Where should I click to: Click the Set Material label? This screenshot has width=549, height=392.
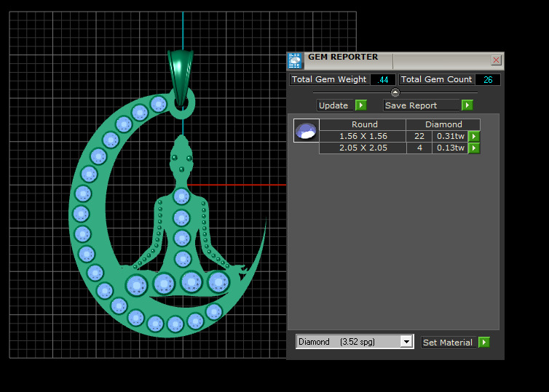pos(449,343)
